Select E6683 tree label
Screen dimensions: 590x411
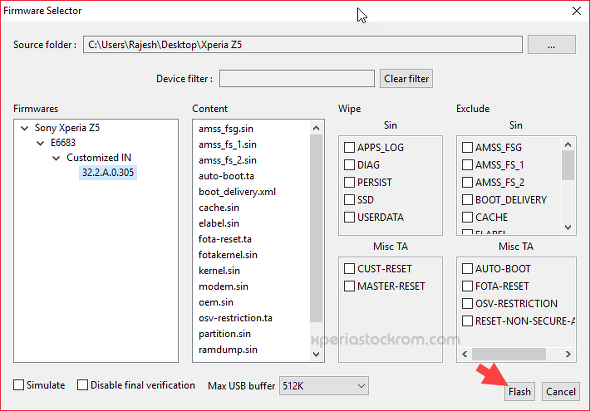(x=63, y=143)
